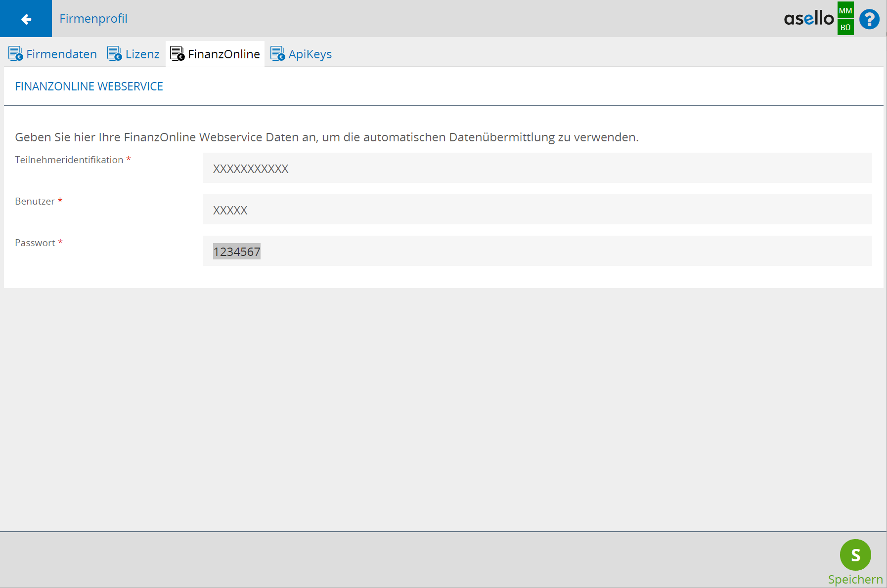This screenshot has width=887, height=588.
Task: Click the icon beside the ApiKeys tab
Action: (277, 54)
